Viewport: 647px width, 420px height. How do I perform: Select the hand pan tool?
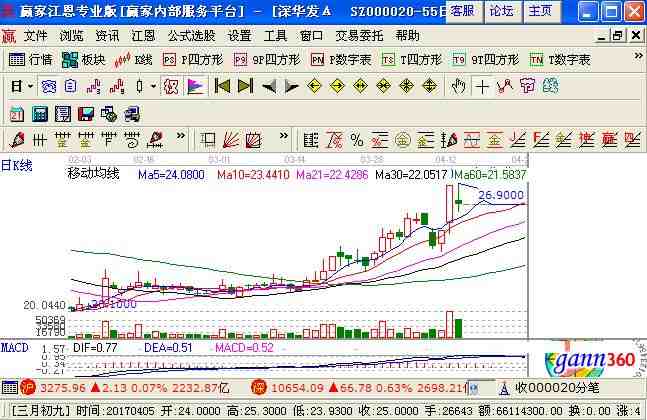click(458, 86)
